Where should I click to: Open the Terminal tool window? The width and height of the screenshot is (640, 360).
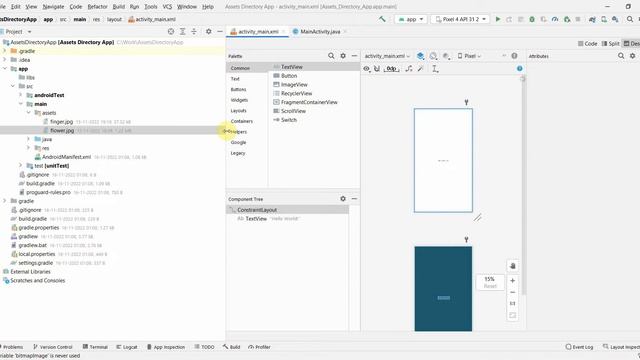coord(95,347)
